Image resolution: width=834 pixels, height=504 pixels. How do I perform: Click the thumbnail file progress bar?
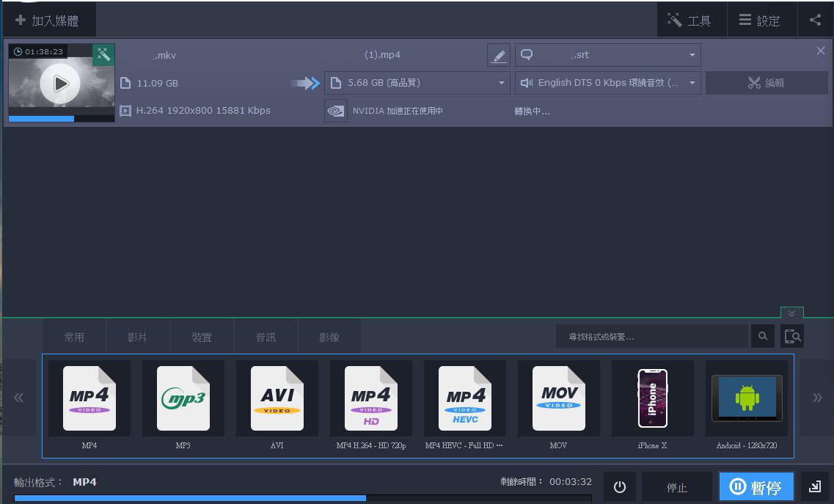(x=61, y=119)
